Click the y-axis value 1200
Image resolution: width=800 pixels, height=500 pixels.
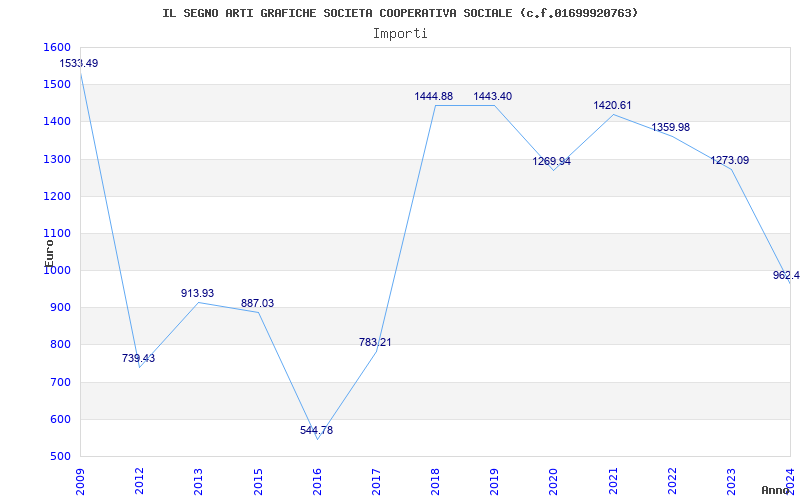tap(57, 196)
